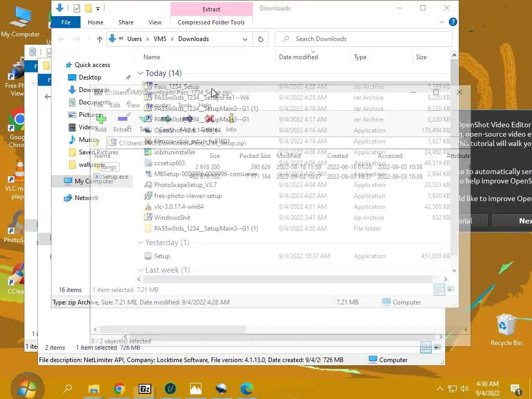Open My Computer desktop icon
Screen dimensions: 532x399
[20, 22]
